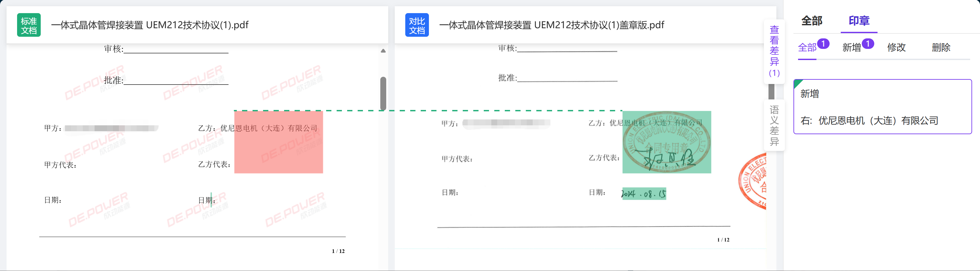Filter differences by 新增

point(851,48)
